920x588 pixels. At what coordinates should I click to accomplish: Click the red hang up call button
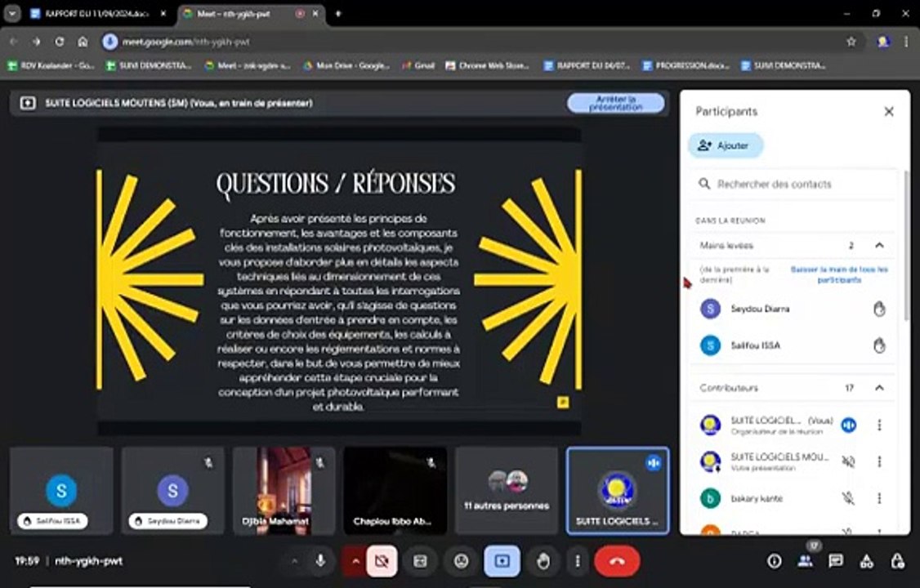pos(616,561)
